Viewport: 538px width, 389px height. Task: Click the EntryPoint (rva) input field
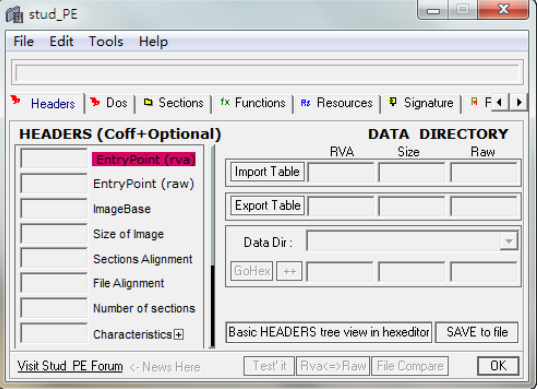pyautogui.click(x=54, y=159)
